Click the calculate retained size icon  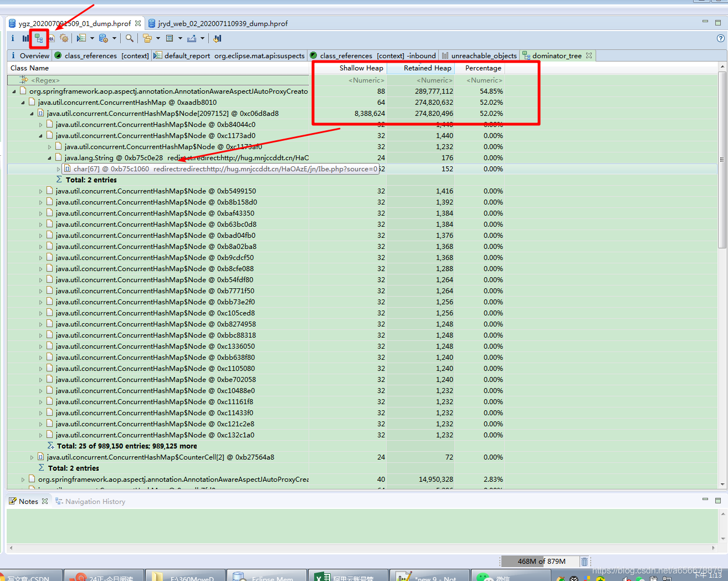point(170,38)
